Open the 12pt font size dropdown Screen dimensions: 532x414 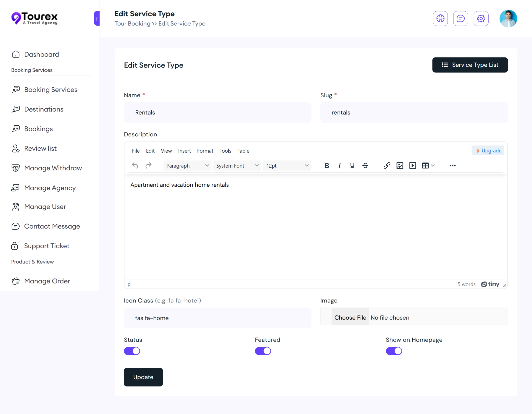pos(287,166)
